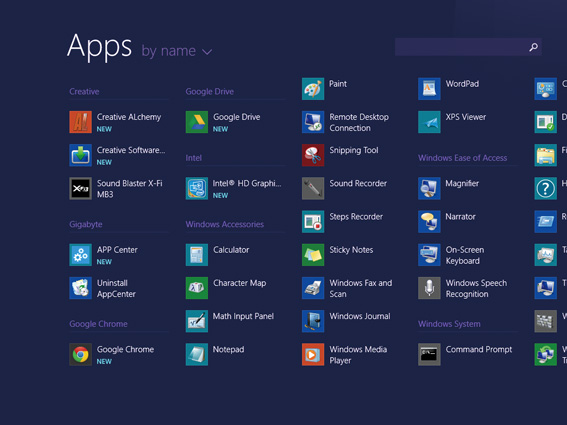Select the Windows Accessories group header
The image size is (567, 425).
click(225, 224)
